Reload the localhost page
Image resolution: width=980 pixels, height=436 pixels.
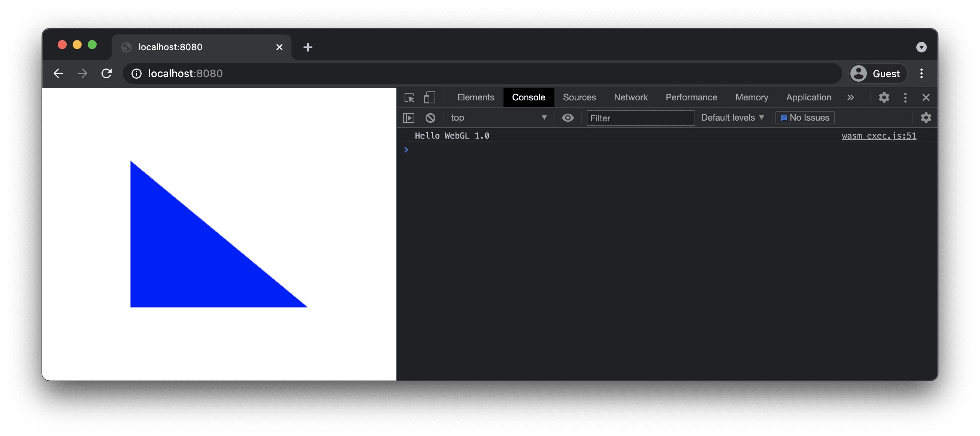tap(107, 73)
